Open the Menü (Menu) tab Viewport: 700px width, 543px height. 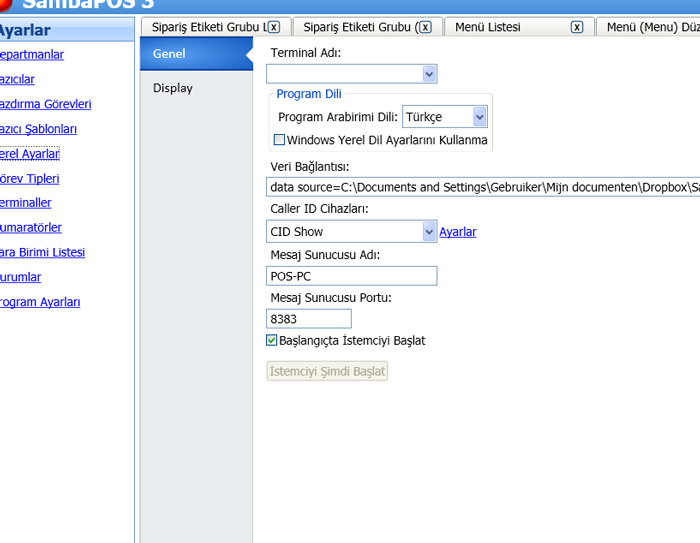coord(650,27)
